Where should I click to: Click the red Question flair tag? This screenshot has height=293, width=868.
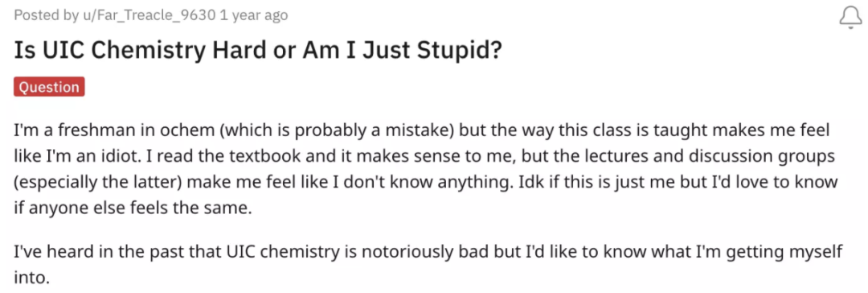(49, 87)
